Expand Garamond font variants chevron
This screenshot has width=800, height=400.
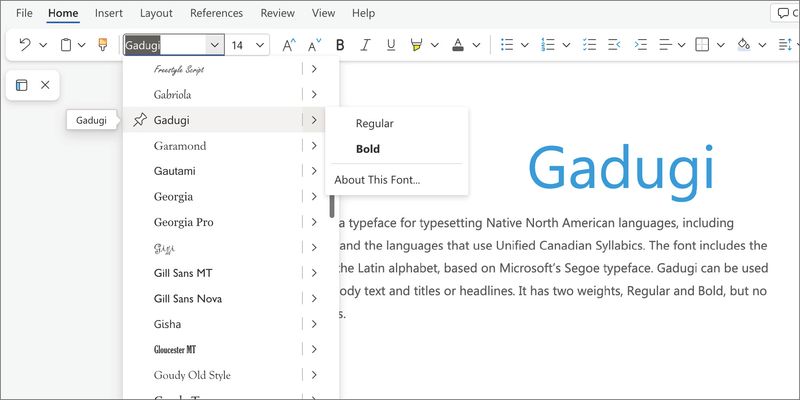(x=314, y=145)
